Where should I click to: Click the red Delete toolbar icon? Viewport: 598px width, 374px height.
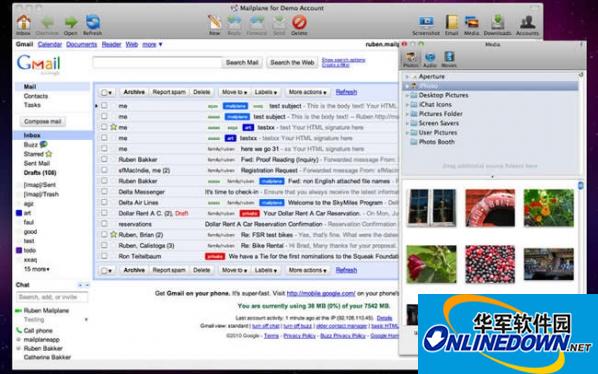click(x=299, y=22)
